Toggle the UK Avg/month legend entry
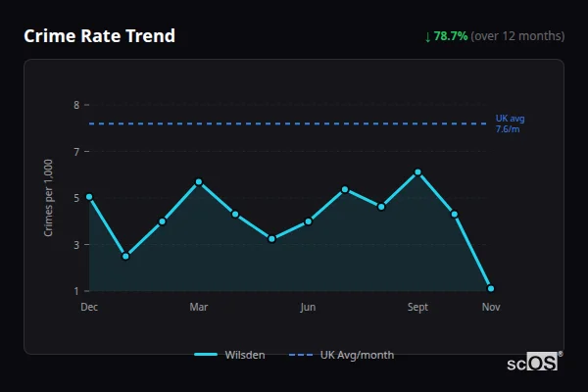This screenshot has height=392, width=588. pyautogui.click(x=341, y=355)
